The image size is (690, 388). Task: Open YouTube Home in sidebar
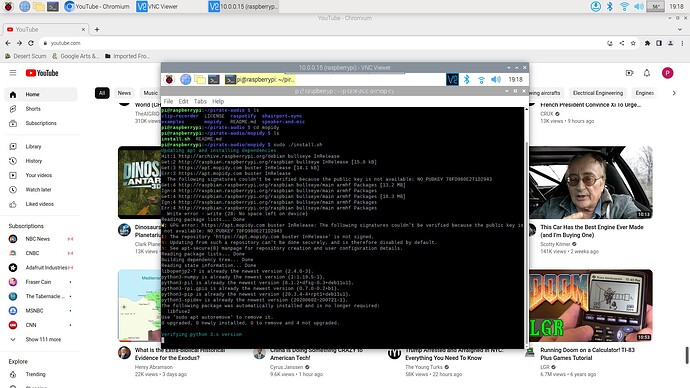coord(40,94)
